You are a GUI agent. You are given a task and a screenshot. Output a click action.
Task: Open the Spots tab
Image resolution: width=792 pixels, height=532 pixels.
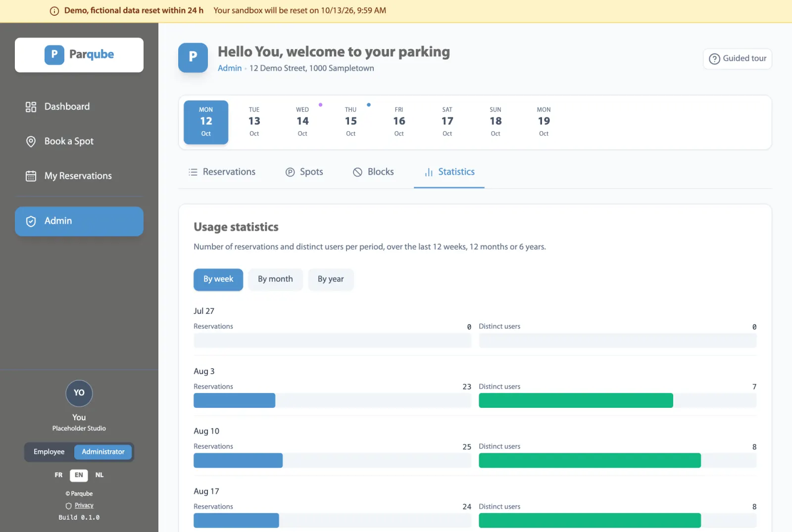304,172
